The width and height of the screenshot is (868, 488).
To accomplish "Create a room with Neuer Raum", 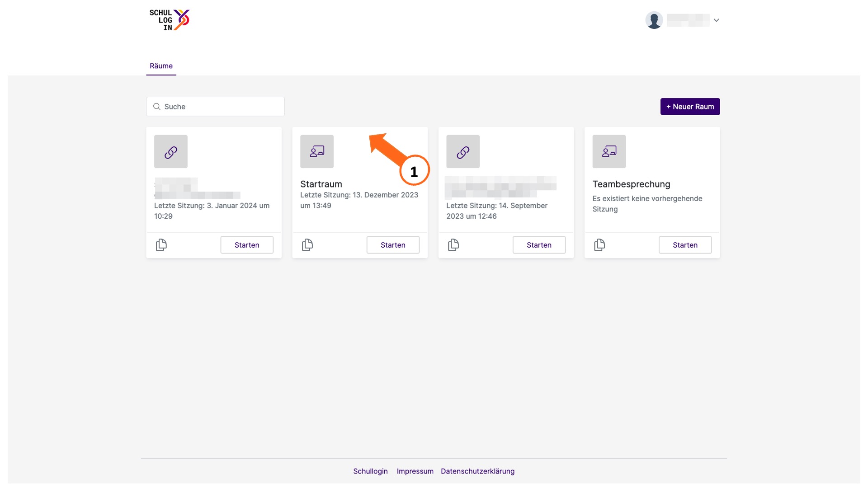I will click(690, 107).
